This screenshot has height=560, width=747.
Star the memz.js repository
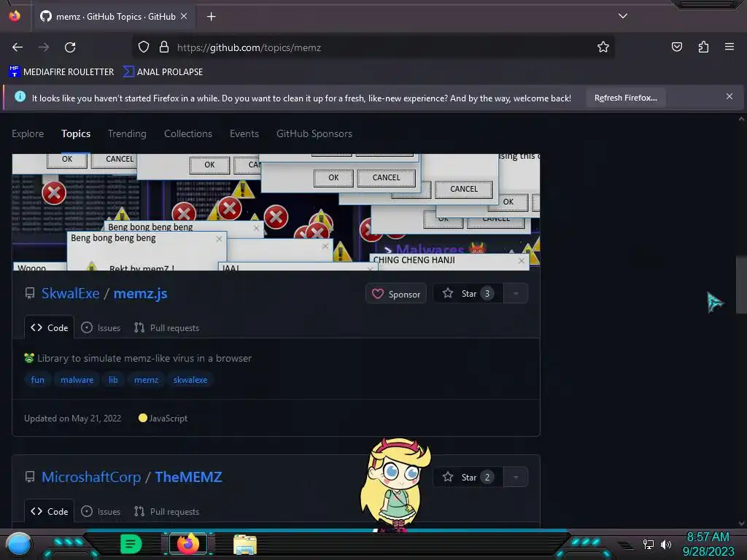coord(468,293)
